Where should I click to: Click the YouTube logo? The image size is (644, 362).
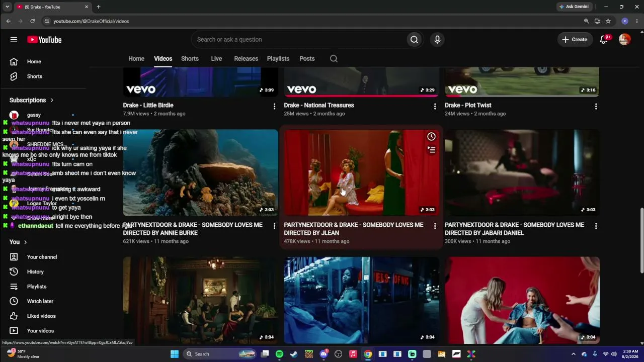pos(44,40)
